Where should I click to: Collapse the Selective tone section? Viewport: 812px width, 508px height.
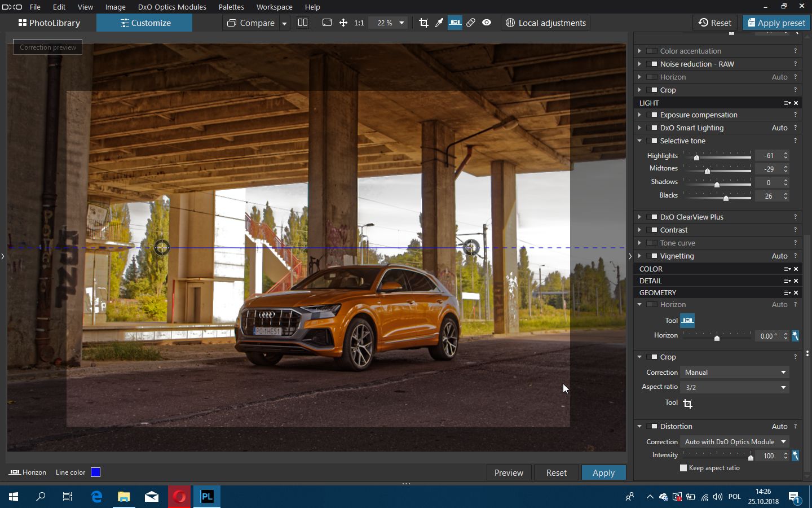[639, 141]
